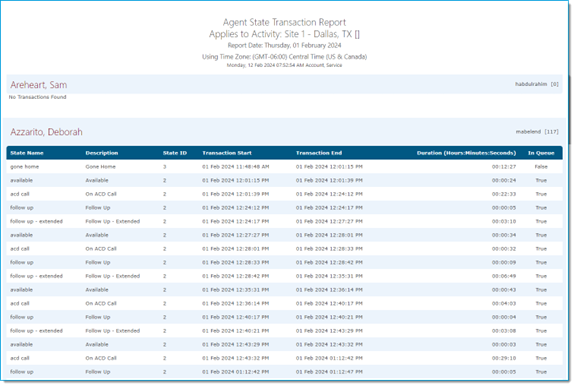Click the "Monday, 12 Feb 2024 07:52:54 AM" timestamp line
Image resolution: width=574 pixels, height=386 pixels.
coord(284,65)
